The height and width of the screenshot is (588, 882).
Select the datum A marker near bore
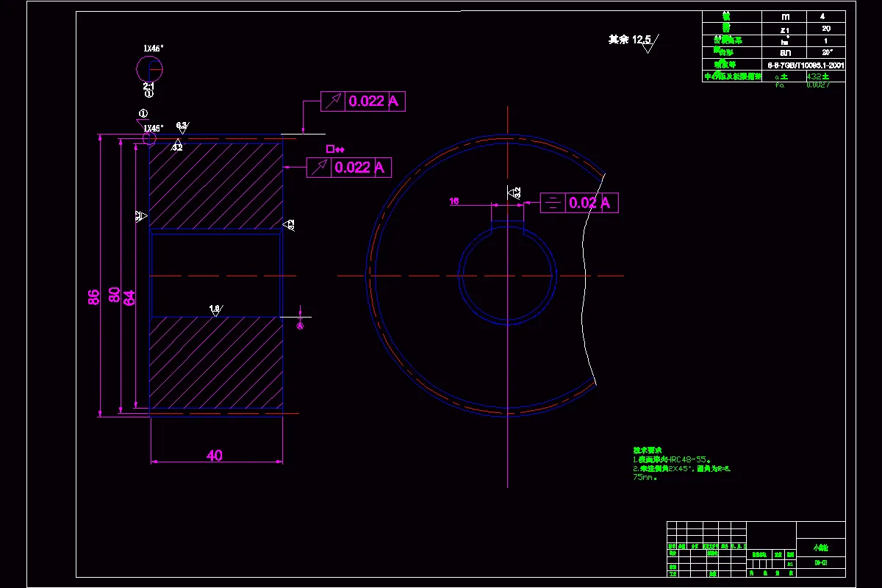(x=300, y=326)
